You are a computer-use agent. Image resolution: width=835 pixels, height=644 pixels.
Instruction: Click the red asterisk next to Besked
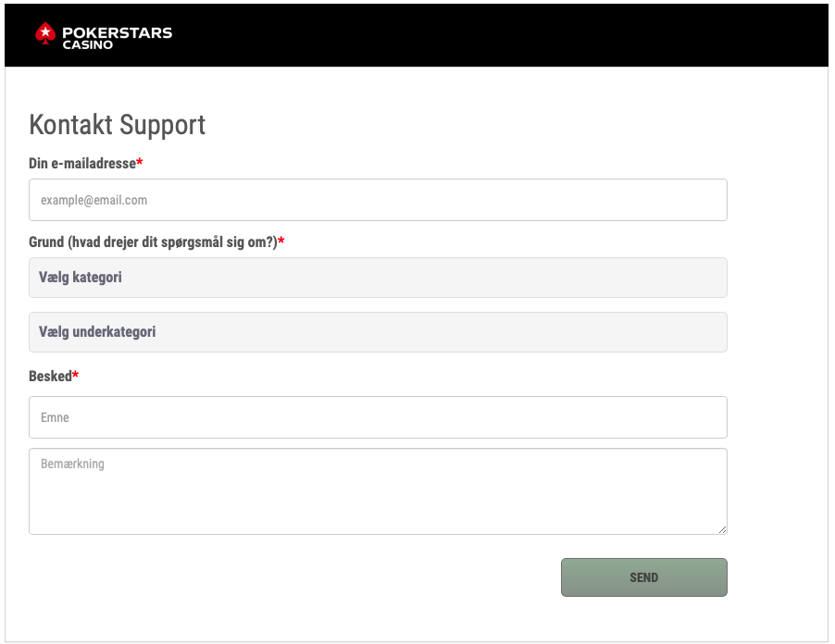(x=76, y=376)
